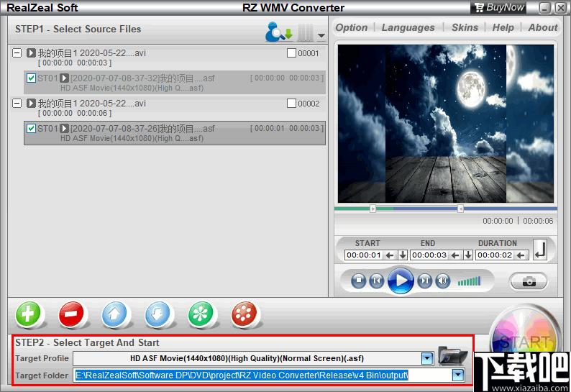This screenshot has width=571, height=392.
Task: Play the video with the large blue play button
Action: coord(401,281)
